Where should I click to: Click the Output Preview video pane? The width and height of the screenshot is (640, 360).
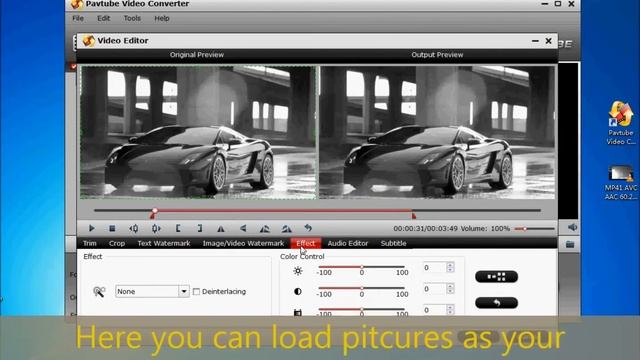pos(437,132)
